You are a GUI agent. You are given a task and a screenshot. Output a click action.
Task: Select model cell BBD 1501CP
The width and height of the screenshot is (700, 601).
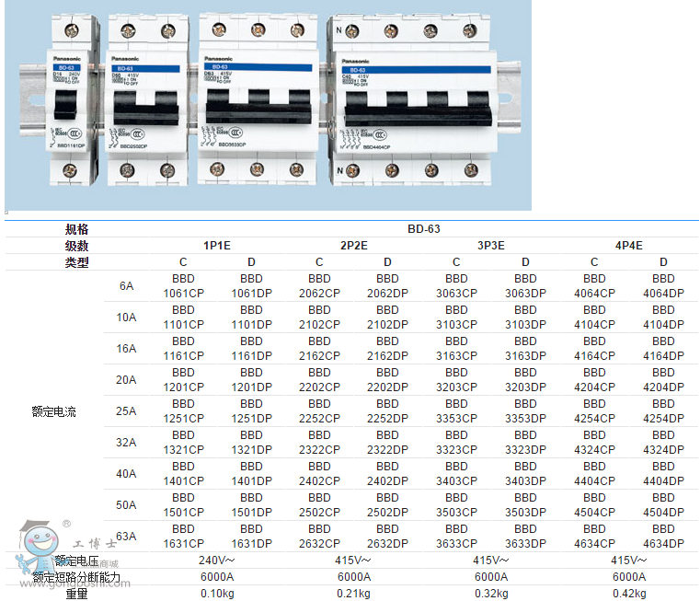pos(183,505)
